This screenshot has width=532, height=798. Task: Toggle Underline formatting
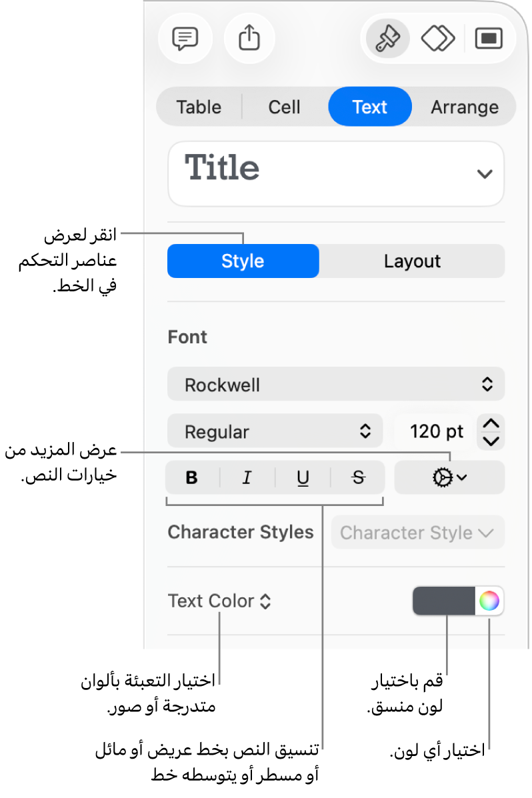303,477
